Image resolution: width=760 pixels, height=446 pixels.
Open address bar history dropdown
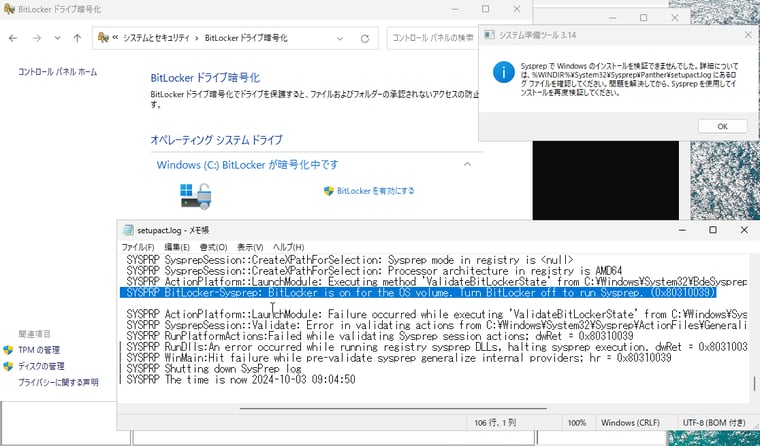pyautogui.click(x=340, y=38)
